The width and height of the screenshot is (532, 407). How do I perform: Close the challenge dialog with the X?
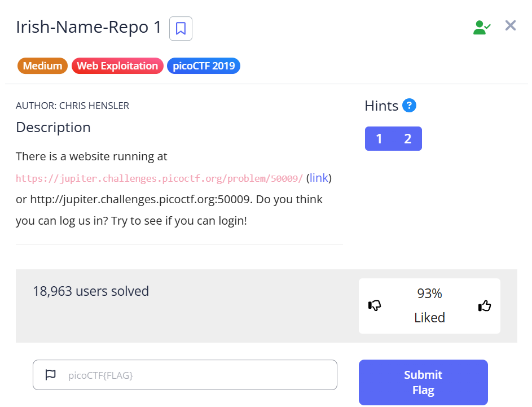coord(511,25)
